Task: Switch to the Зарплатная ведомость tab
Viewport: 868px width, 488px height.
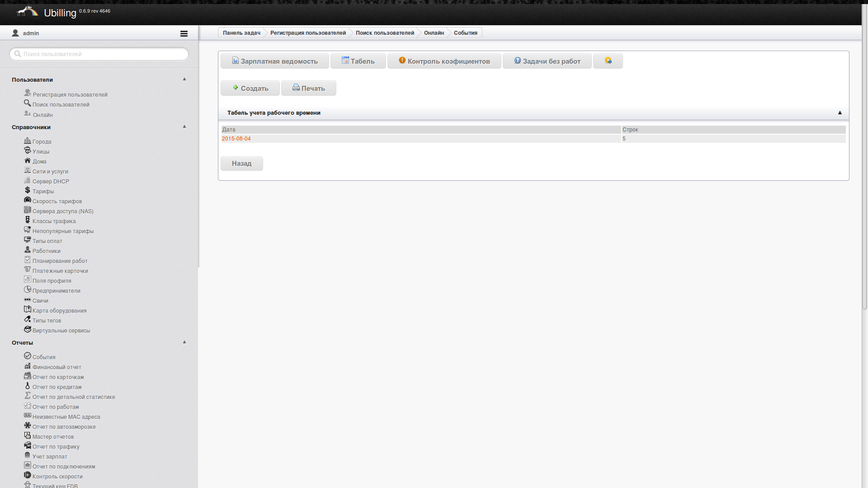Action: tap(275, 61)
